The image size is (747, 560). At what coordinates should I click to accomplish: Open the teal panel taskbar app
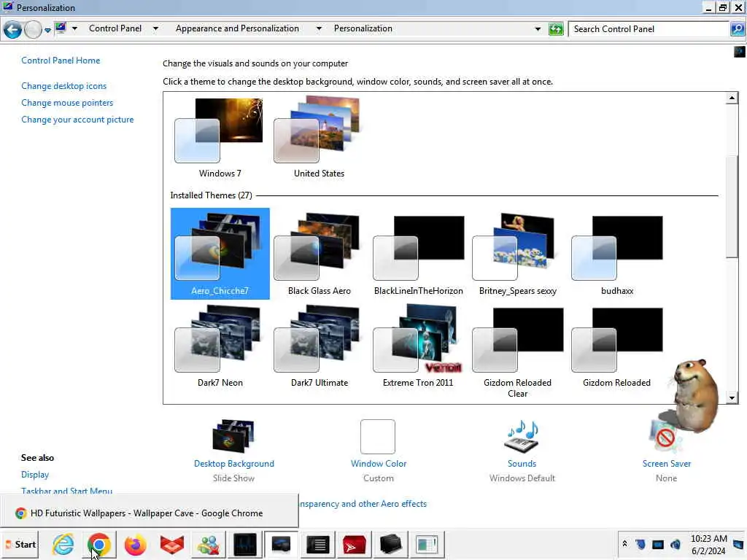pyautogui.click(x=427, y=544)
